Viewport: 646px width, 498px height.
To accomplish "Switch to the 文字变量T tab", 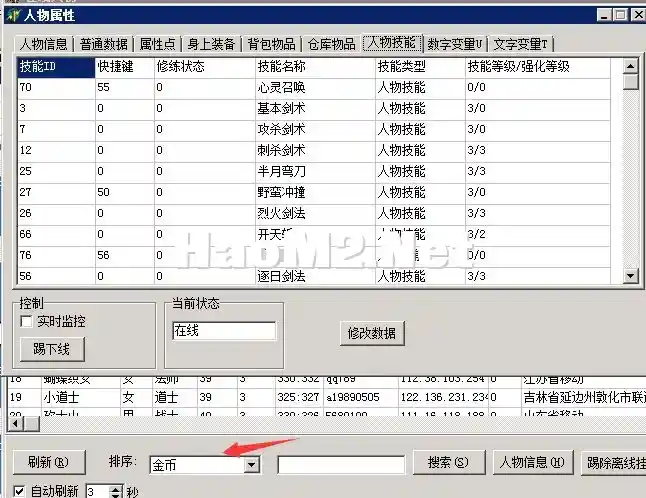I will click(521, 44).
